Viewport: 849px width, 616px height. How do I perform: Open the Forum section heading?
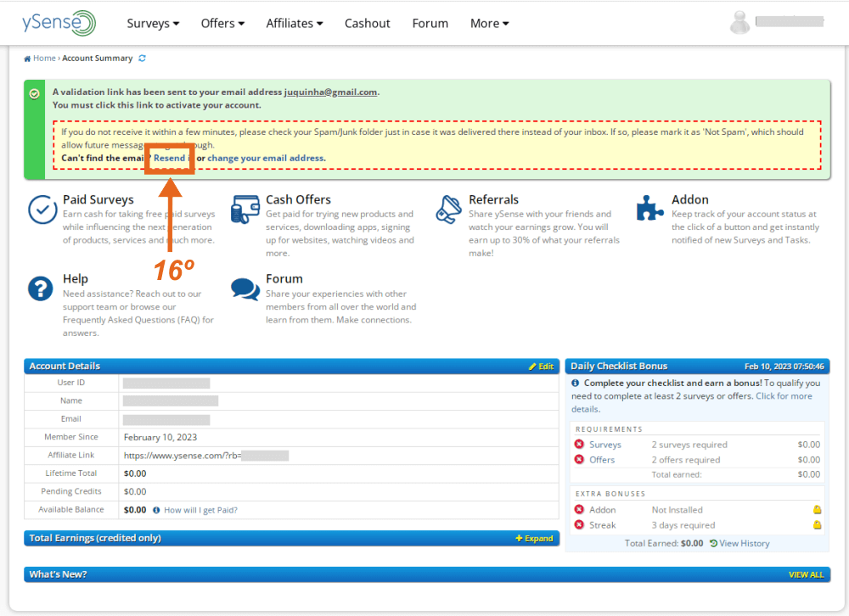(284, 279)
